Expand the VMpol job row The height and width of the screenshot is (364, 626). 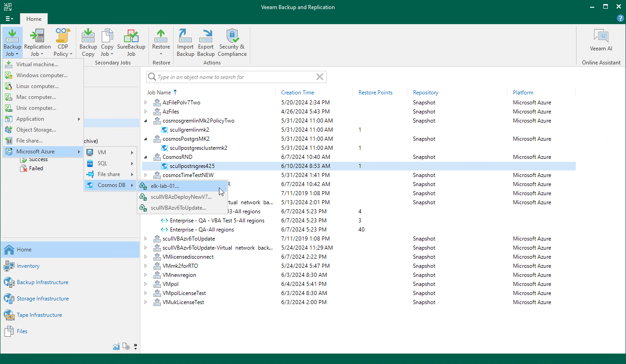tap(146, 284)
